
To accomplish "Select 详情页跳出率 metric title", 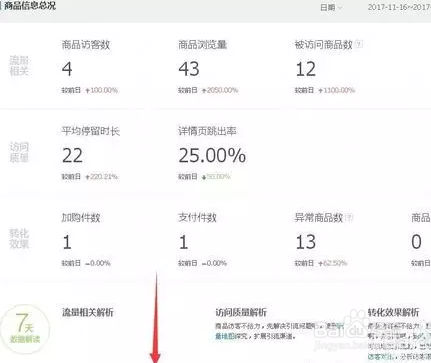I will point(207,131).
